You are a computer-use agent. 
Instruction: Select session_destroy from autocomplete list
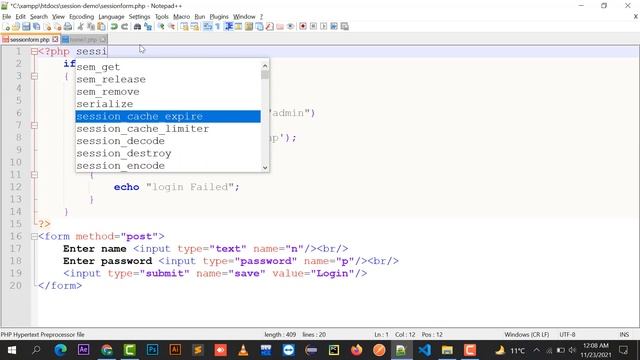[x=168, y=153]
